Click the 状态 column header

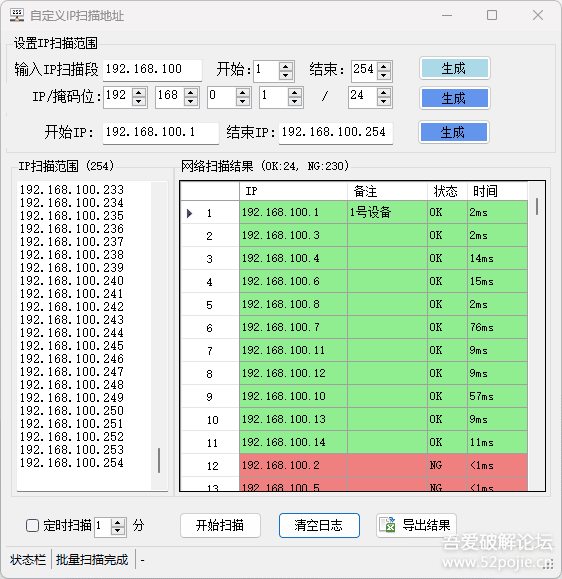(447, 191)
